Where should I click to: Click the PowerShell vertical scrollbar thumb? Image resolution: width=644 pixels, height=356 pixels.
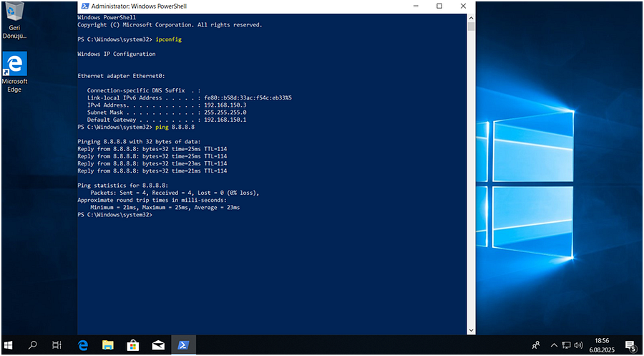click(x=471, y=27)
